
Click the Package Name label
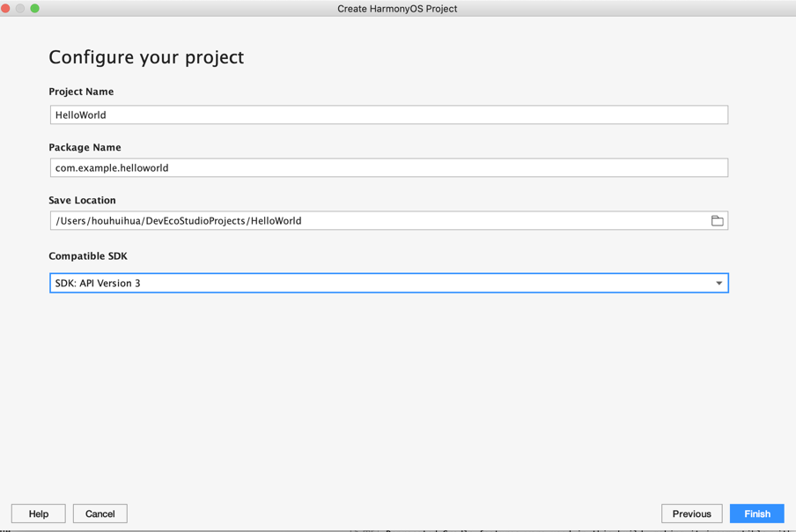coord(85,148)
